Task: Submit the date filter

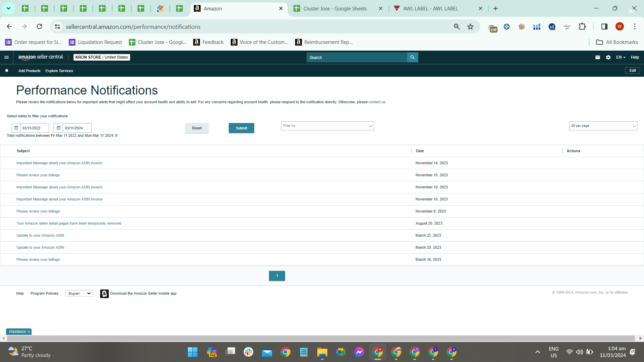Action: click(241, 128)
